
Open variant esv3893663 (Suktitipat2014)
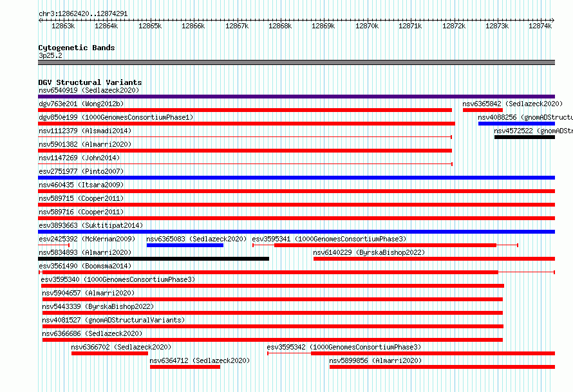click(x=91, y=225)
